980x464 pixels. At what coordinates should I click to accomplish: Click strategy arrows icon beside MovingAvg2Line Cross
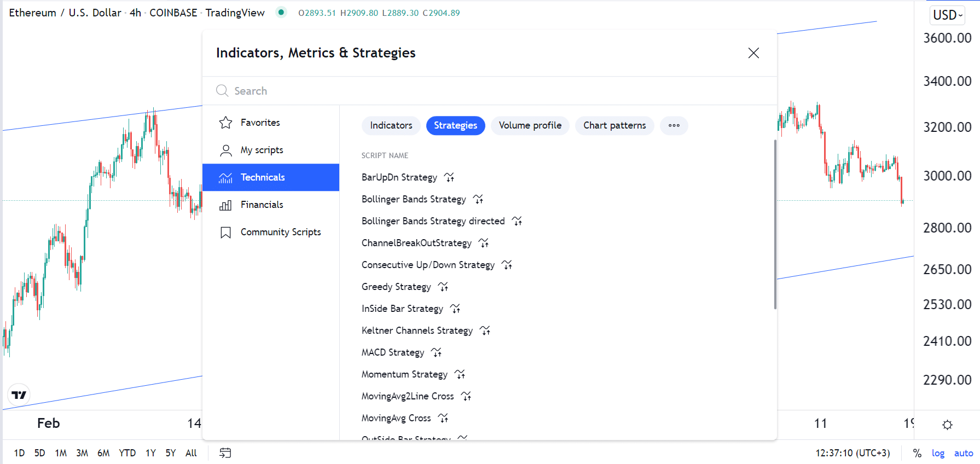(466, 396)
